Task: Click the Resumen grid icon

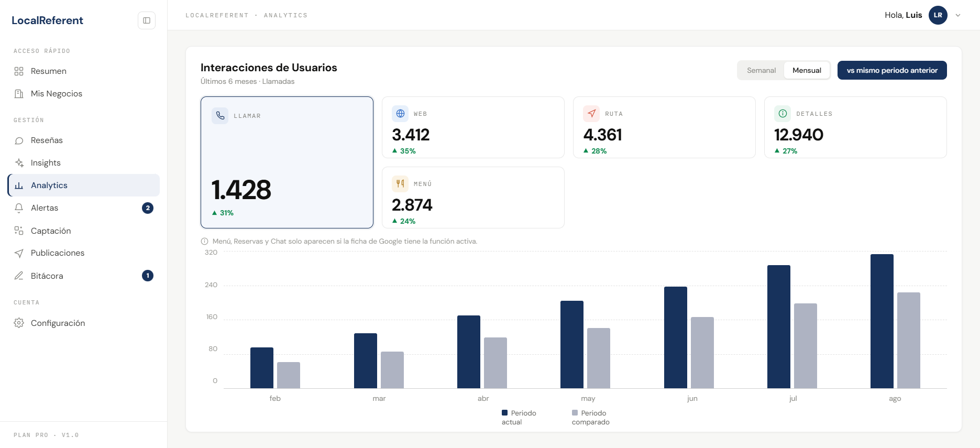Action: [19, 71]
